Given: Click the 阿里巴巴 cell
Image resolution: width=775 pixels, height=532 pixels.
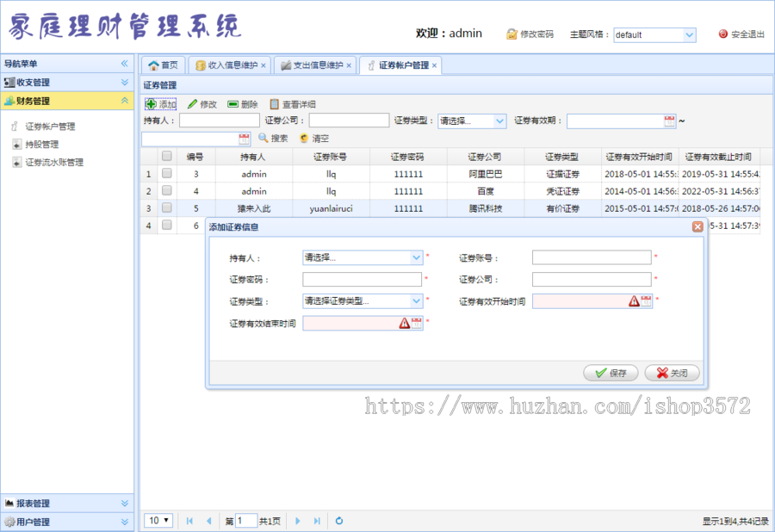Looking at the screenshot, I should click(486, 174).
